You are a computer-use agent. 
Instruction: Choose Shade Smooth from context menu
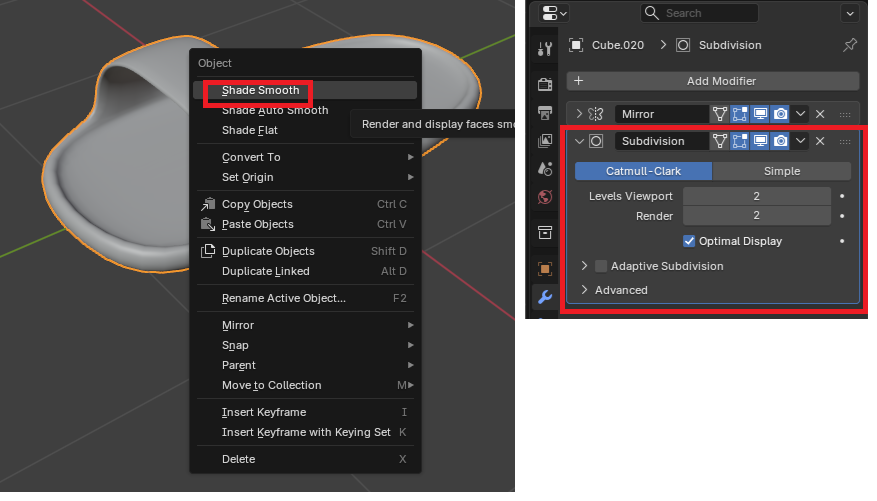click(x=260, y=90)
